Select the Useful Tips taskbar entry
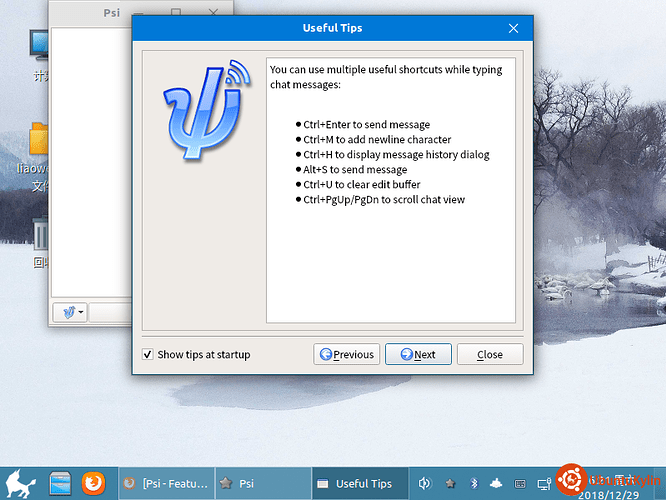 (360, 483)
